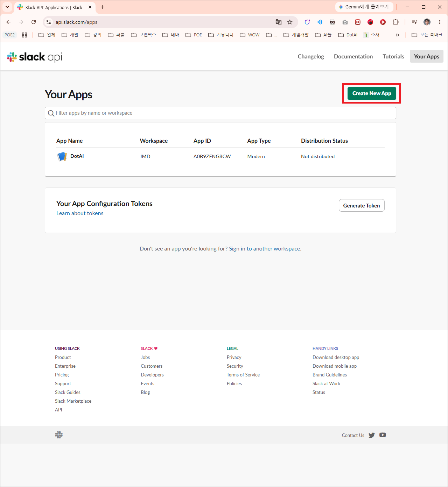Open the Security footer link
The height and width of the screenshot is (487, 448).
pos(235,366)
